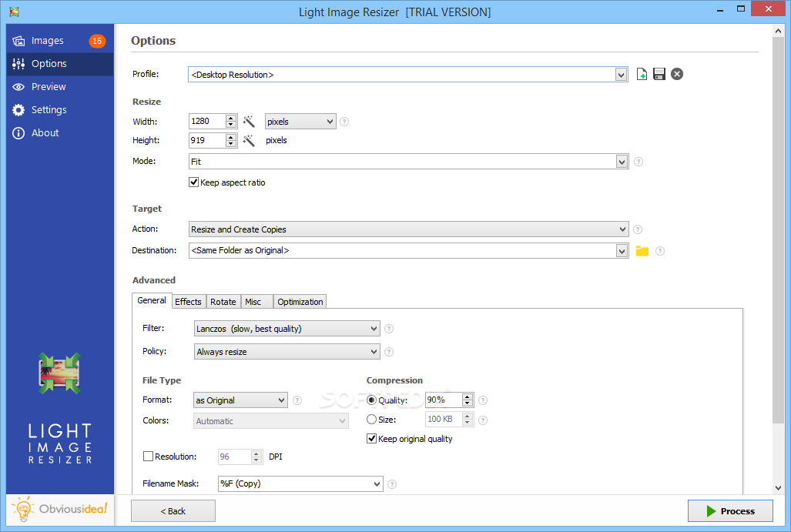Viewport: 791px width, 532px height.
Task: Select Options in the sidebar
Action: click(59, 64)
